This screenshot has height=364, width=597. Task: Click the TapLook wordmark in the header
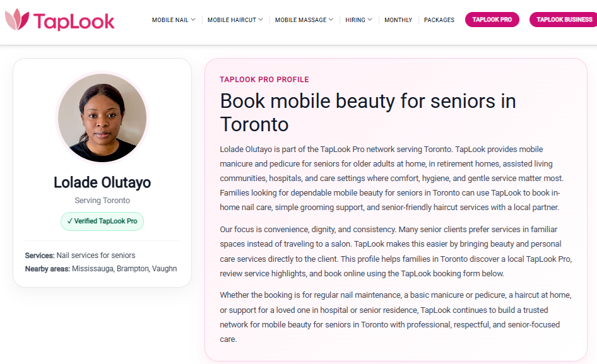(74, 21)
